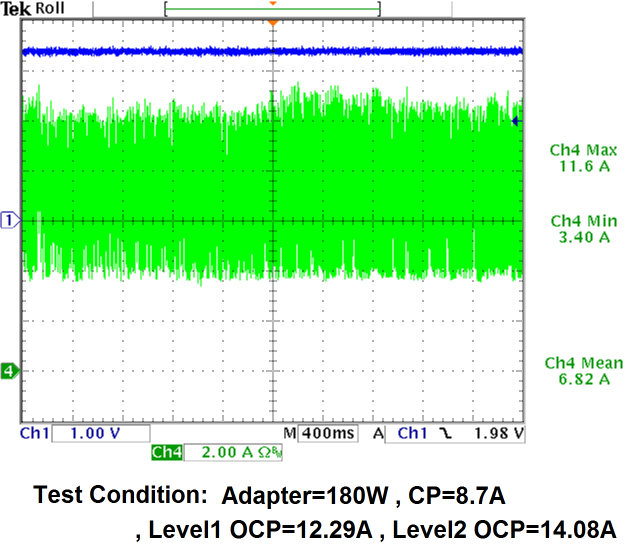Click the 1.98 V trigger level value

(498, 433)
